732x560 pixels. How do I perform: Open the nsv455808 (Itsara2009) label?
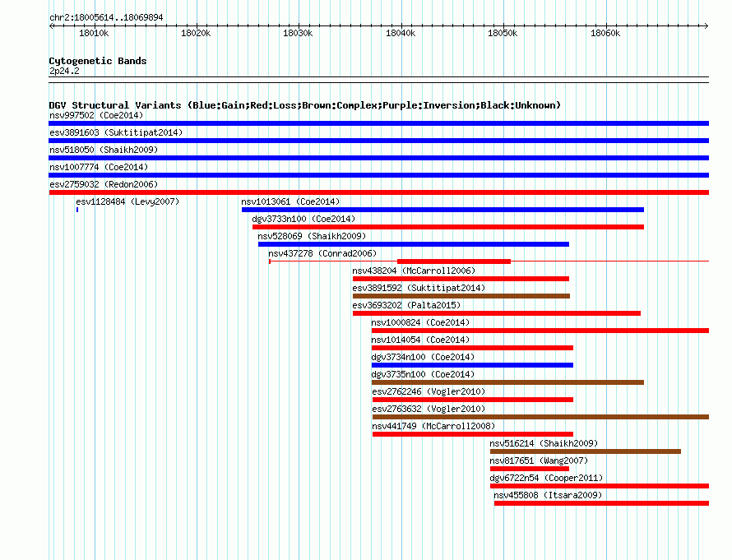[x=548, y=495]
